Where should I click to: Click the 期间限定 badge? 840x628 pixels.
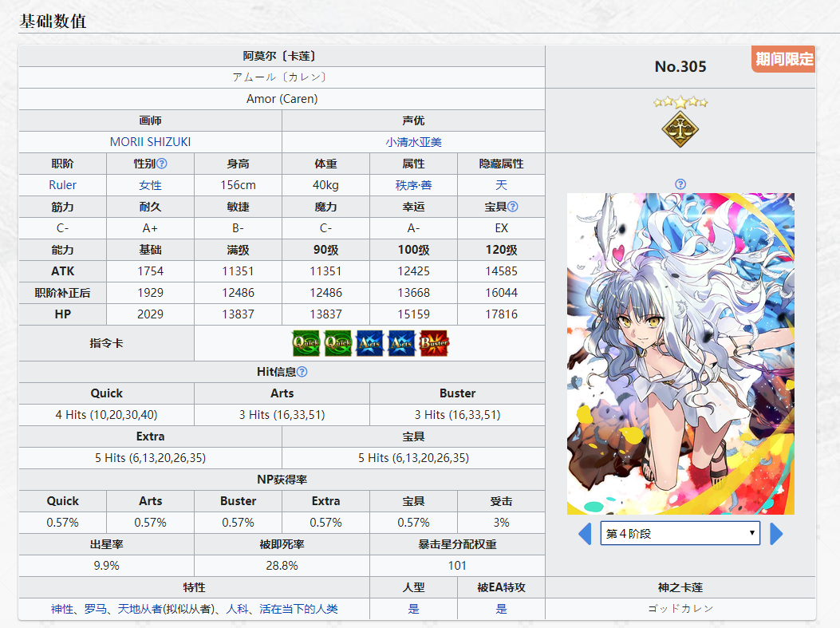click(783, 59)
